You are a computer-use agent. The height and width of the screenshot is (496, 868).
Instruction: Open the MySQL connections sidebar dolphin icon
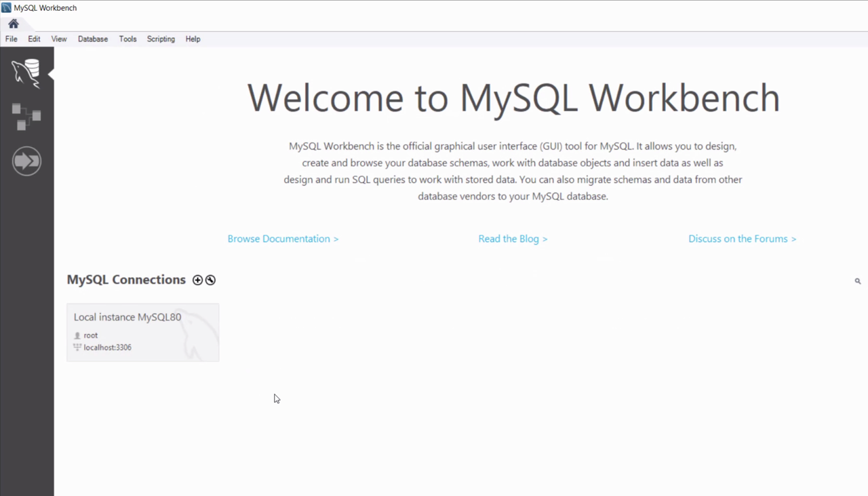coord(26,73)
